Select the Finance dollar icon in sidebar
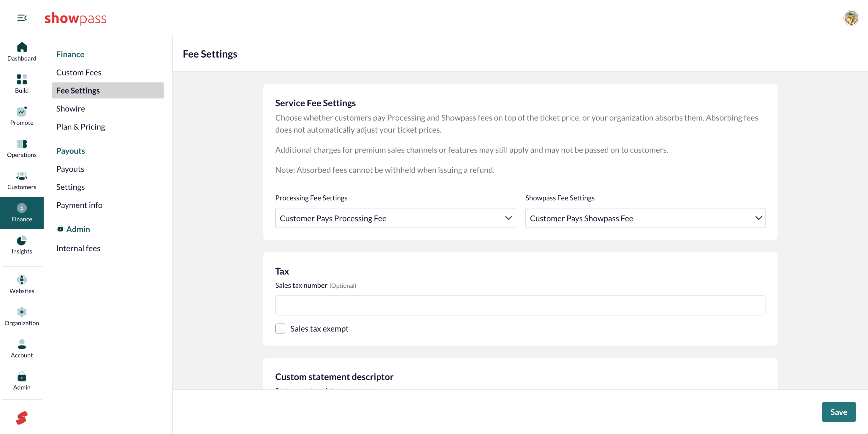This screenshot has height=434, width=868. coord(22,208)
